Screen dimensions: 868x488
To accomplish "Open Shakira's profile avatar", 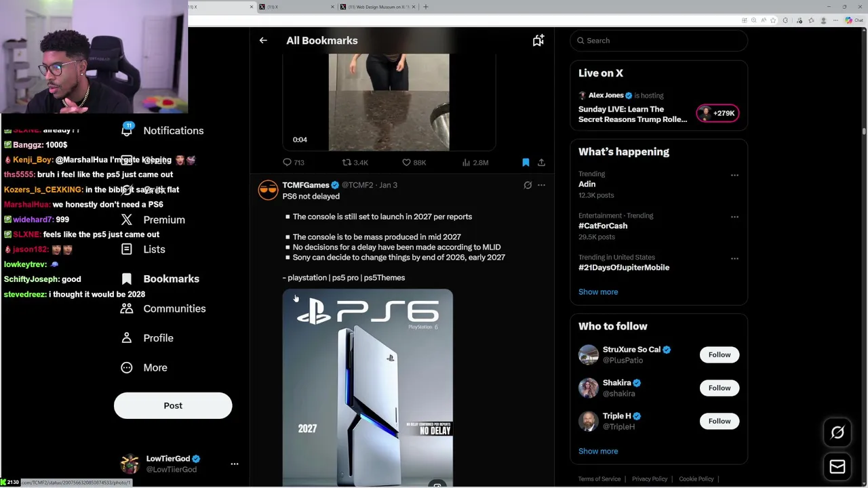I will (589, 388).
